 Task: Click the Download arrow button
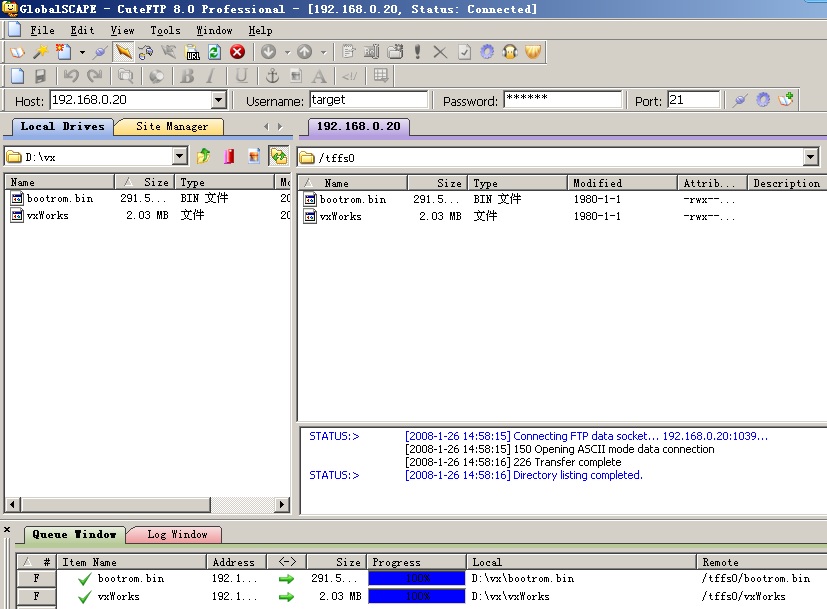click(268, 52)
